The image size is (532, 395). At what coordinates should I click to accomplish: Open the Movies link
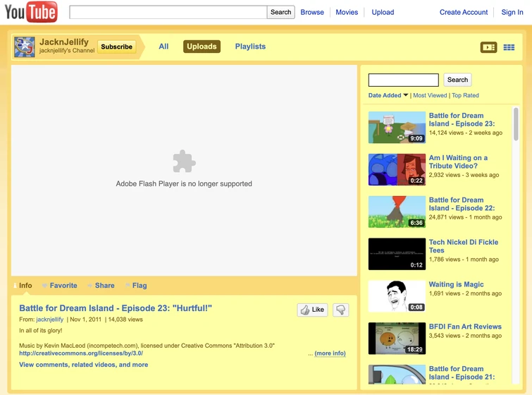pyautogui.click(x=347, y=12)
